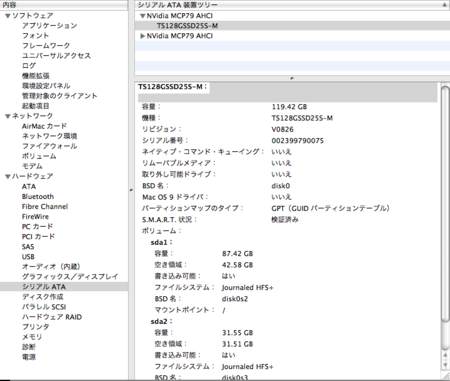The height and width of the screenshot is (381, 450).
Task: Open ディスク作成 entry
Action: 43,297
